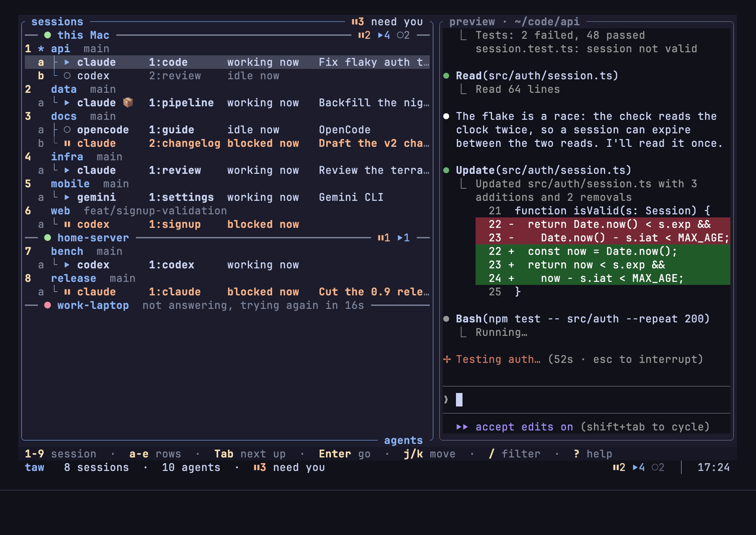Open the mobile session header
The height and width of the screenshot is (535, 756).
tap(227, 184)
